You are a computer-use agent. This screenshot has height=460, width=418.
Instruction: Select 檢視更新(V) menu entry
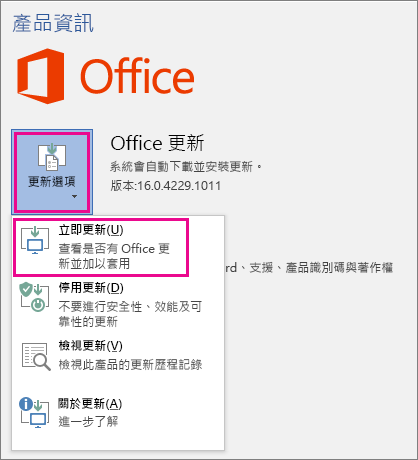118,357
